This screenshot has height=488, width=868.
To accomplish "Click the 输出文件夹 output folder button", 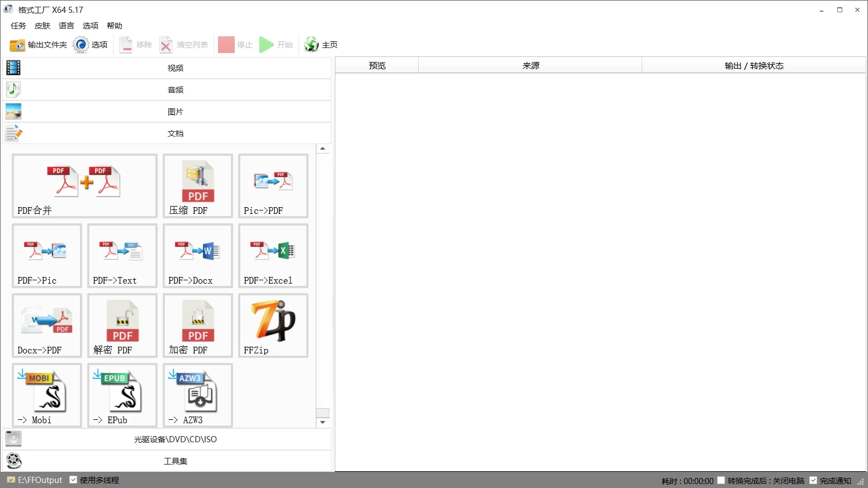I will 38,45.
